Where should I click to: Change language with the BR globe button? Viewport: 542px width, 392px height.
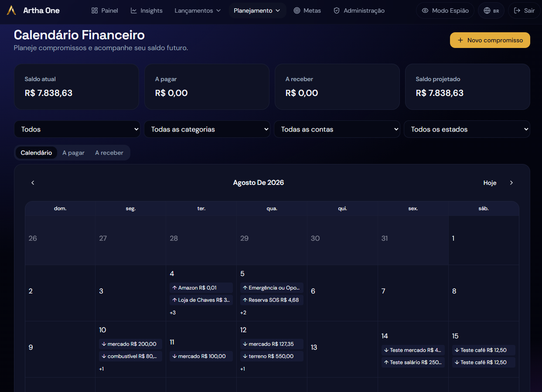click(491, 10)
